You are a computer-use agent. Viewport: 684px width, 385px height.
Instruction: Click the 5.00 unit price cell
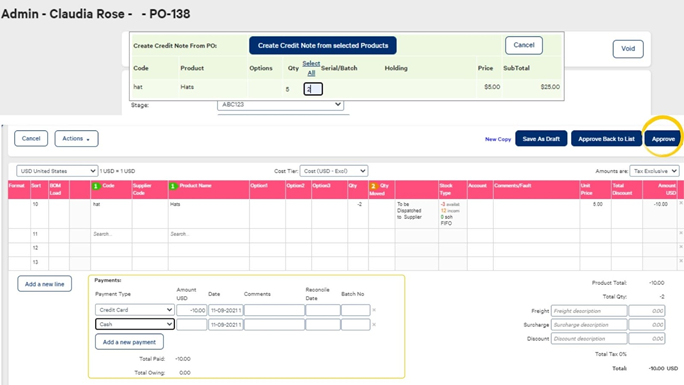pyautogui.click(x=595, y=214)
